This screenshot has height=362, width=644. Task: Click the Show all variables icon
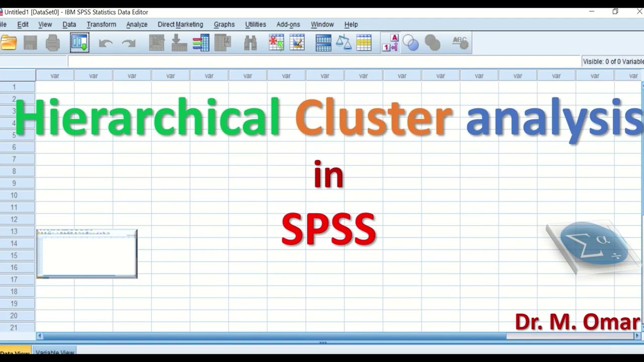[x=433, y=43]
